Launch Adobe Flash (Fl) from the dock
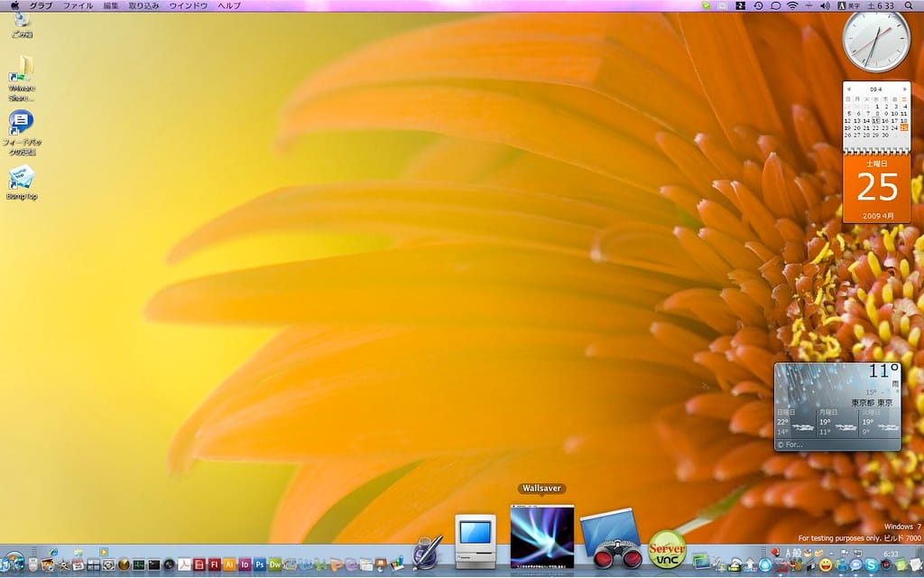 (215, 564)
